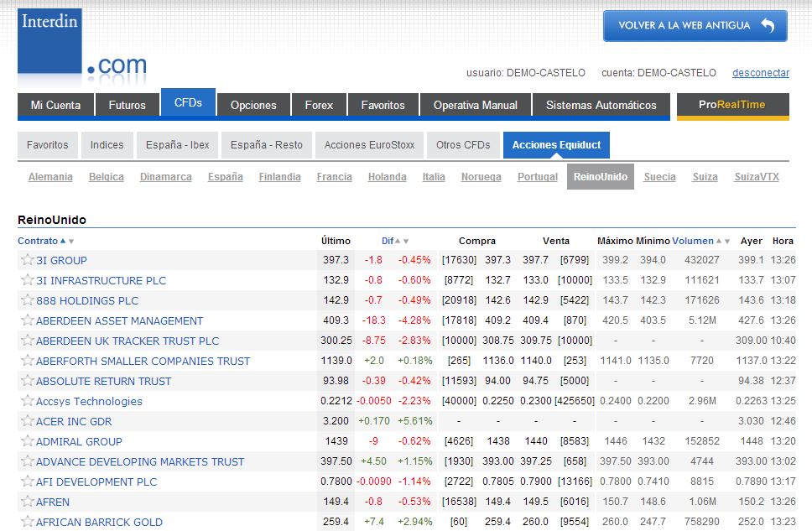Star ABERDEEN UK TRACKER TRUST PLC

[x=28, y=341]
